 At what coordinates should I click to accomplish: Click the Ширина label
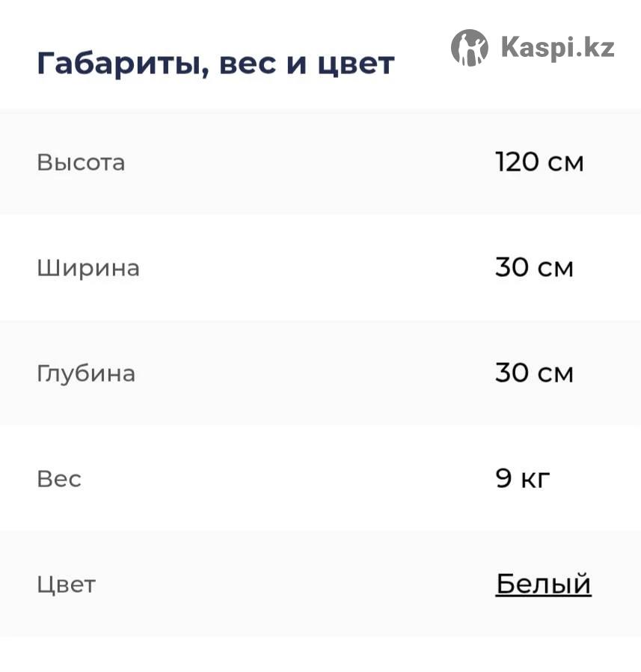point(88,268)
